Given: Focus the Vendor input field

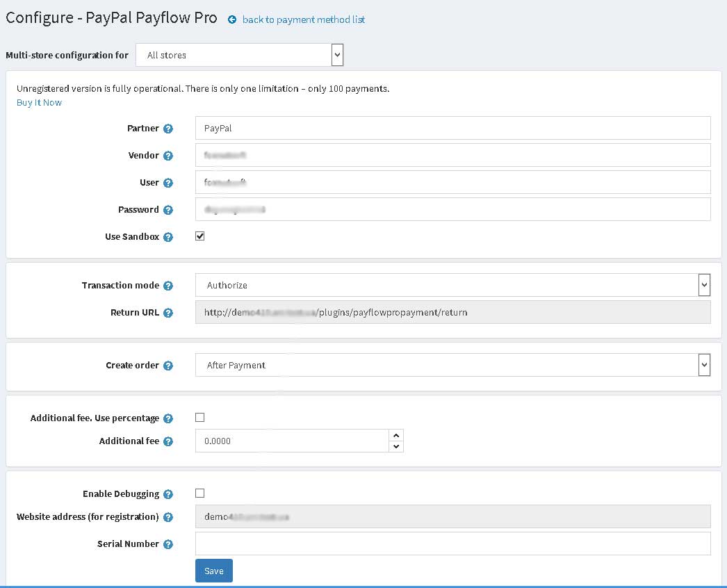Looking at the screenshot, I should (452, 155).
